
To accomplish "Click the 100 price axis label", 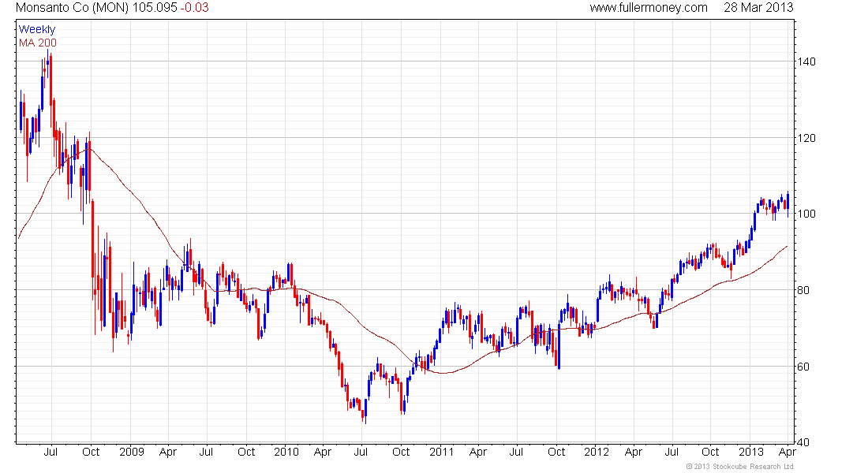I will [806, 214].
